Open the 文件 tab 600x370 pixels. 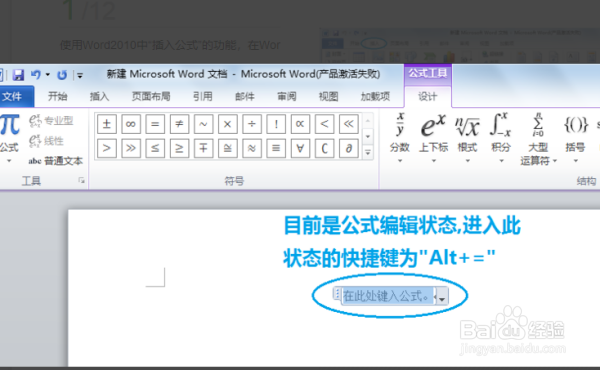tap(12, 96)
